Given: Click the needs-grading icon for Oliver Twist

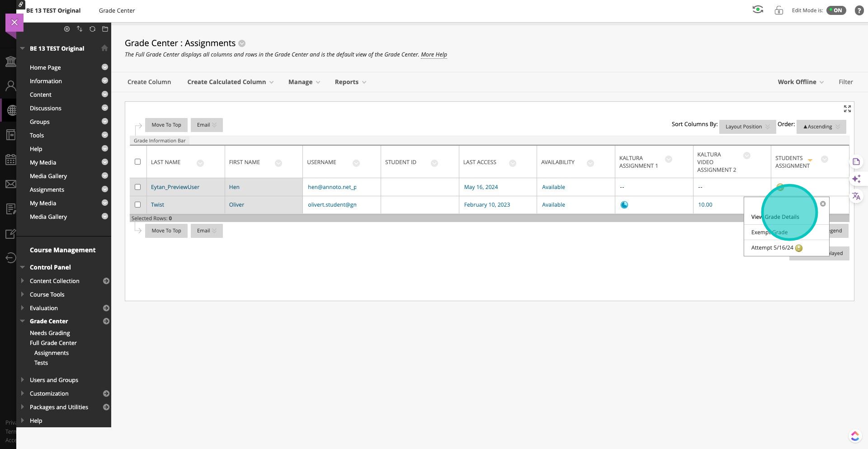Looking at the screenshot, I should pos(624,205).
